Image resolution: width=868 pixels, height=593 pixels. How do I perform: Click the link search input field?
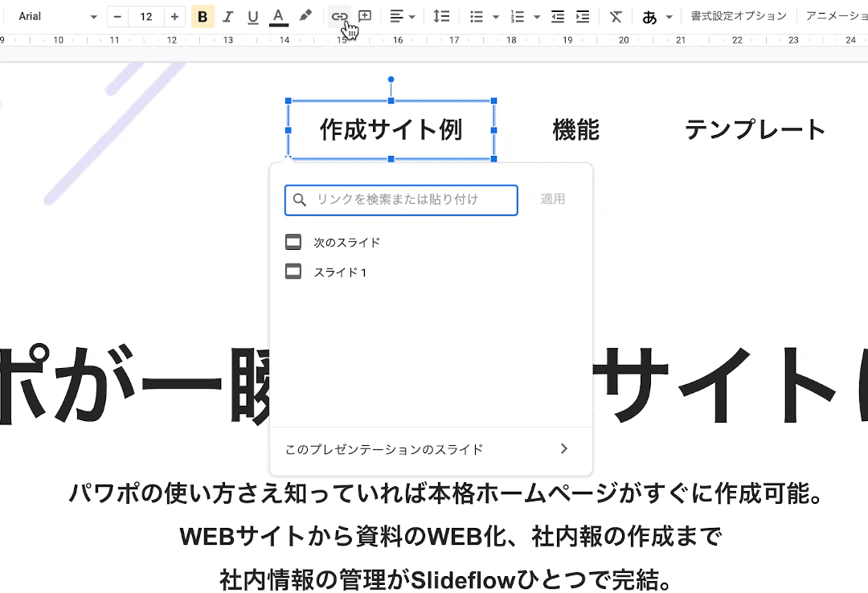click(x=401, y=200)
